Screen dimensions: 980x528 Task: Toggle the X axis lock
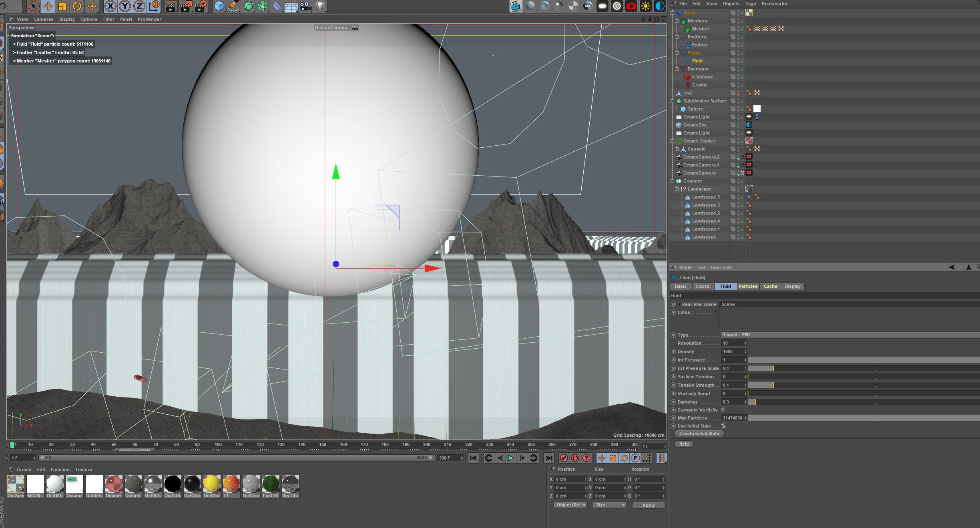tap(110, 6)
